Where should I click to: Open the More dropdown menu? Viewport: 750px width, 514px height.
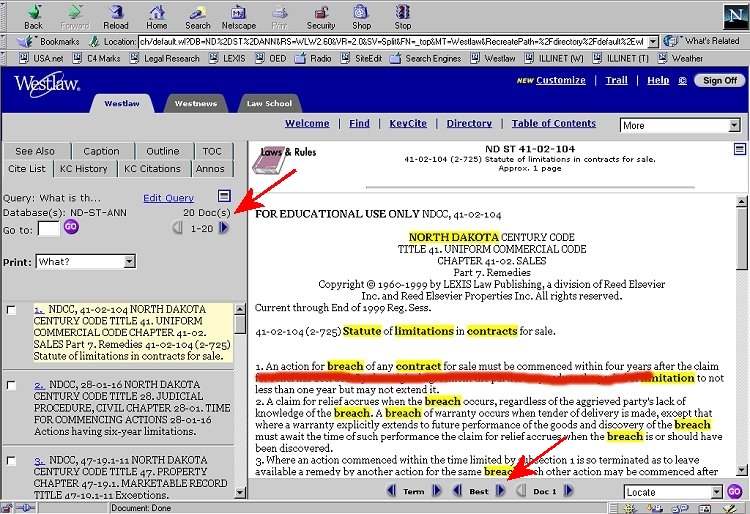point(680,125)
